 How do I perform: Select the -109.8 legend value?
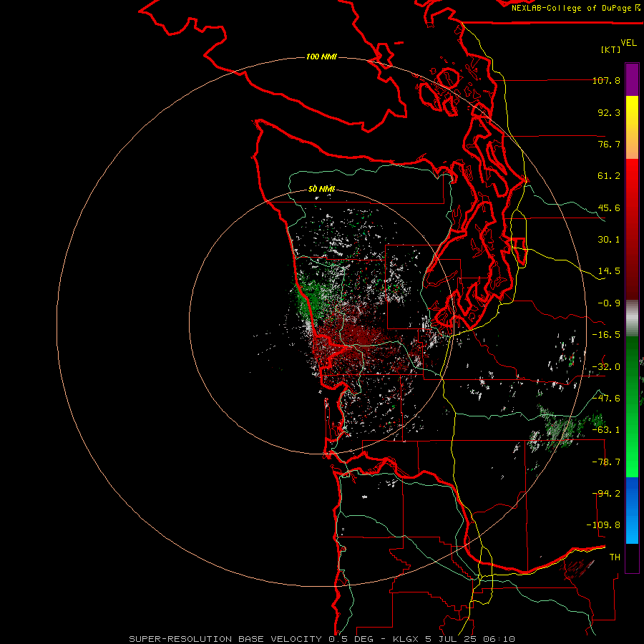(603, 525)
